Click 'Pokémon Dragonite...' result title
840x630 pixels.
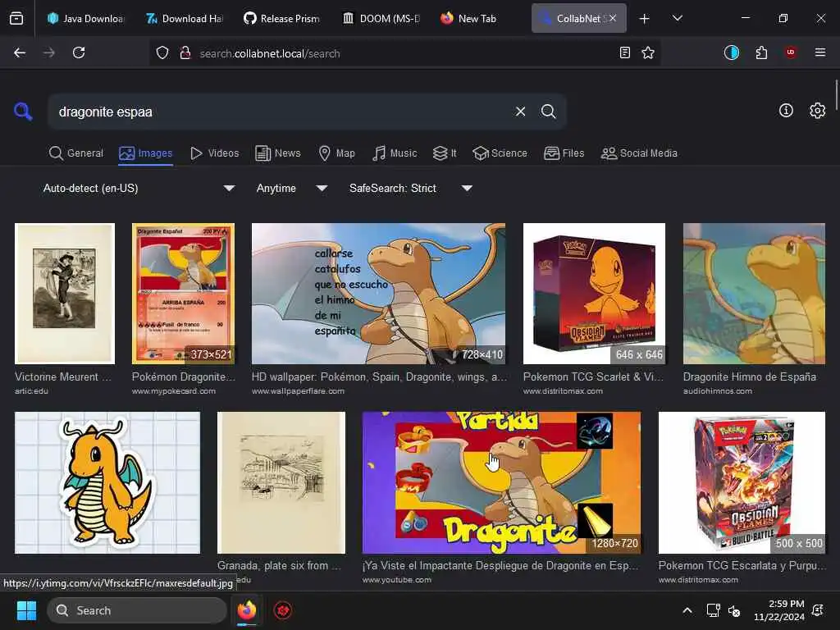pyautogui.click(x=183, y=377)
